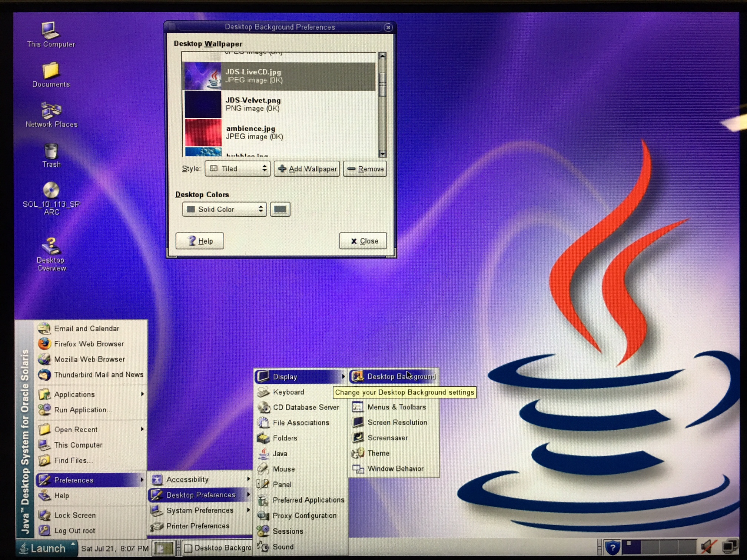Open Menus & Toolbars preferences
This screenshot has width=747, height=560.
394,407
